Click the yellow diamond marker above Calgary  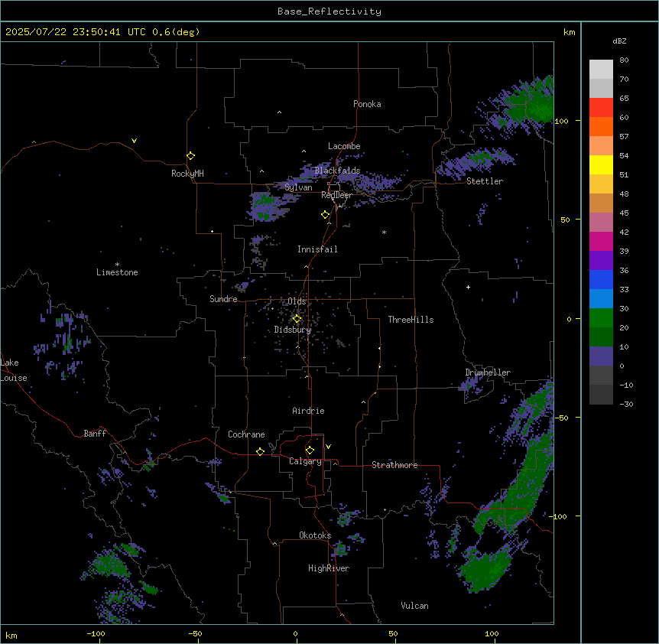coord(310,450)
